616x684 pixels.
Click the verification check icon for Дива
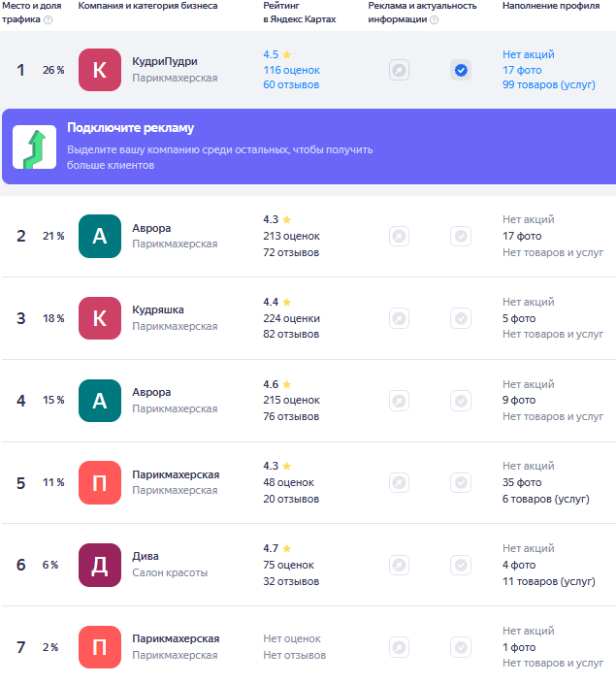[461, 565]
